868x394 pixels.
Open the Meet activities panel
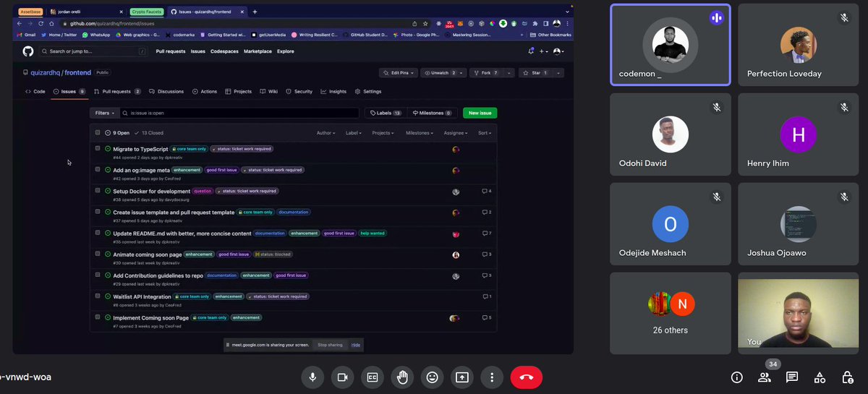click(x=820, y=377)
